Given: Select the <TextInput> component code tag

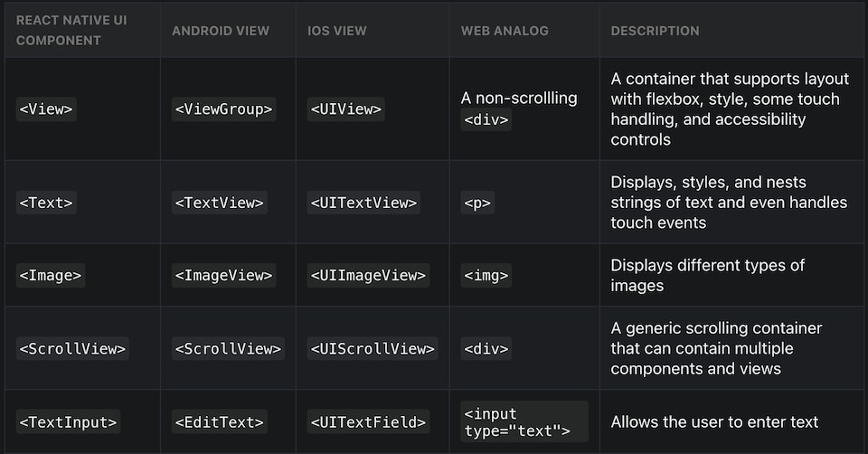Looking at the screenshot, I should (x=69, y=421).
